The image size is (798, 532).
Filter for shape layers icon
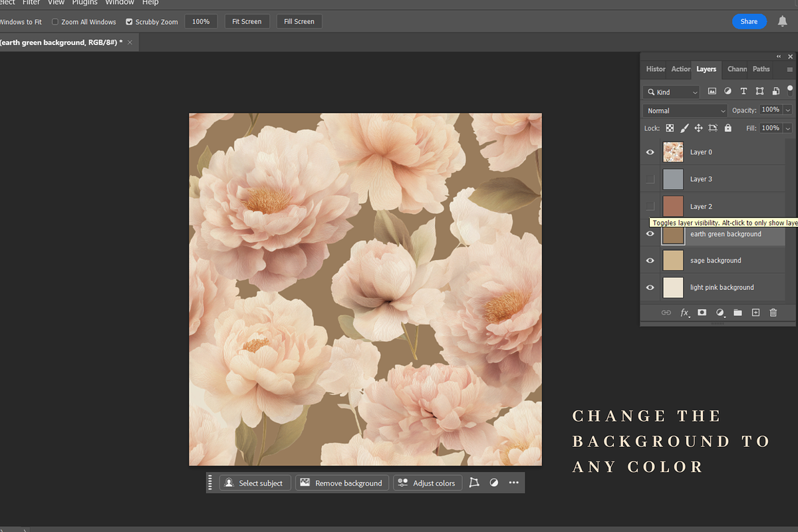[x=759, y=92]
